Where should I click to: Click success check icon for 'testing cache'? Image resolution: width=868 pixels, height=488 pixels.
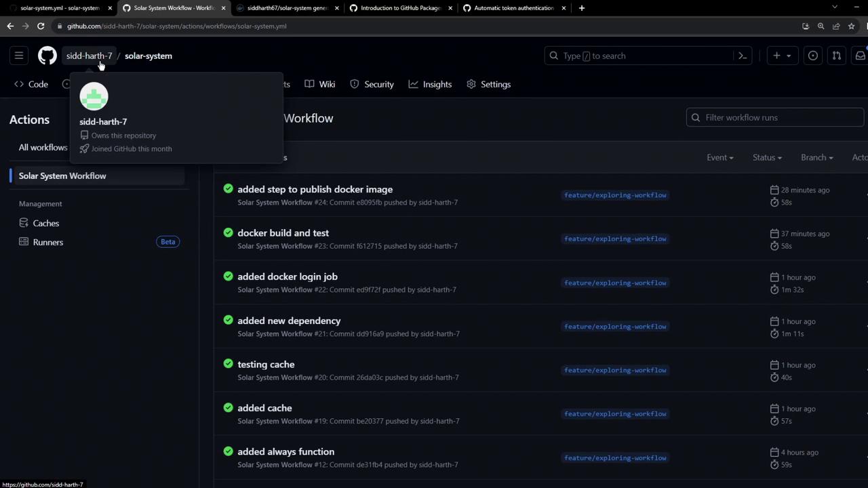(228, 363)
